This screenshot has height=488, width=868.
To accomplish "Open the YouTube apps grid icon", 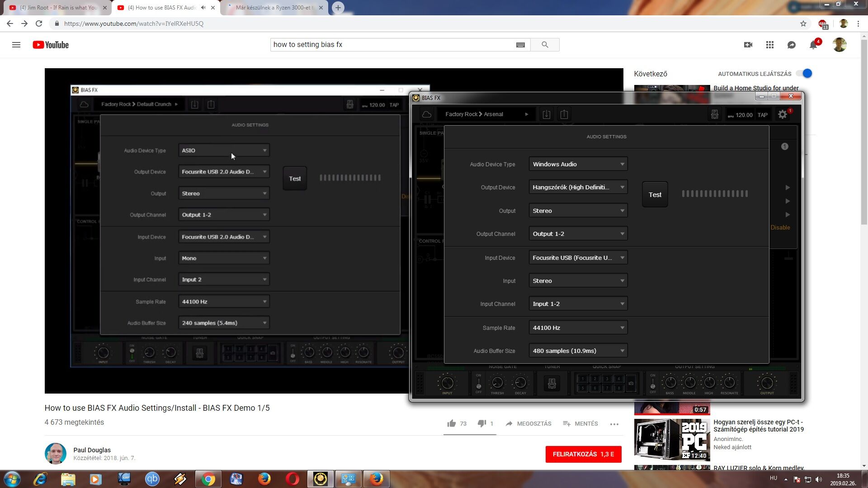I will [770, 45].
